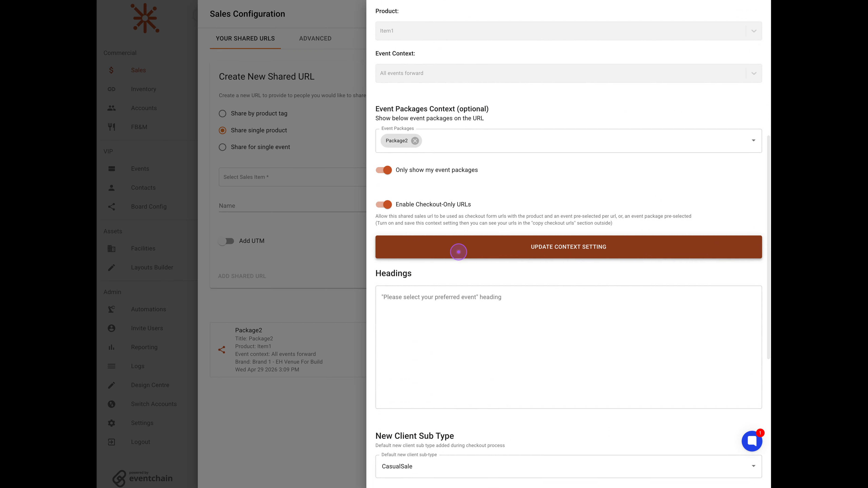Open Settings via the gear icon

click(x=112, y=423)
